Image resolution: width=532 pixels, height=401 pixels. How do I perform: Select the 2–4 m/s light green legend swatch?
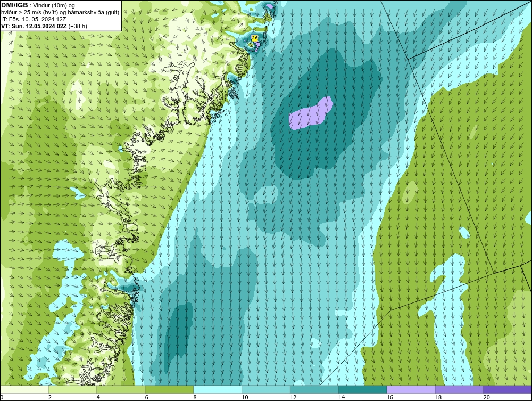[72, 389]
